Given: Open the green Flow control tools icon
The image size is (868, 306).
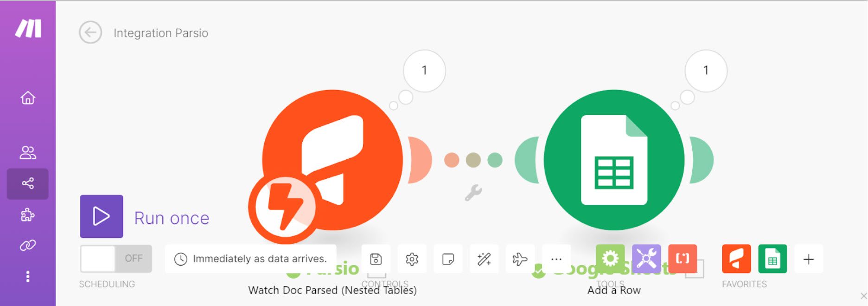Looking at the screenshot, I should (610, 259).
